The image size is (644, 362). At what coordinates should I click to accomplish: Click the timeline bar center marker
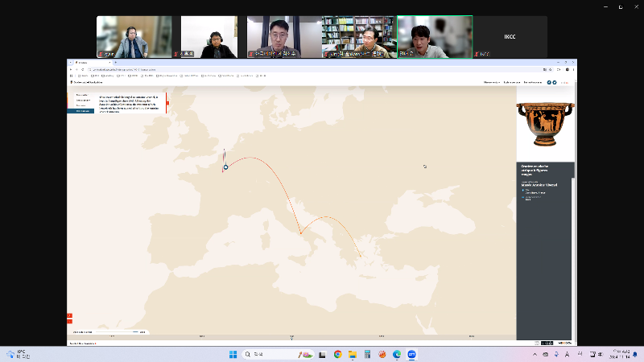tap(291, 336)
